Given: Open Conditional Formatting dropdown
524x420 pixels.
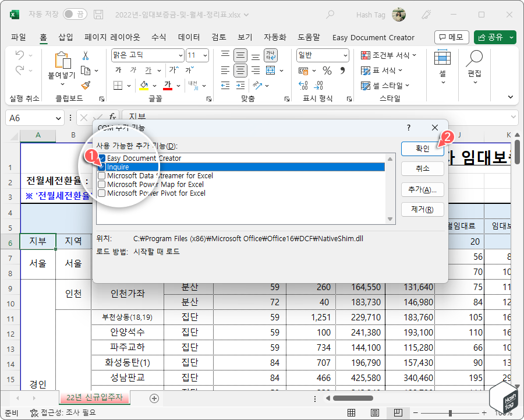Looking at the screenshot, I should (389, 55).
